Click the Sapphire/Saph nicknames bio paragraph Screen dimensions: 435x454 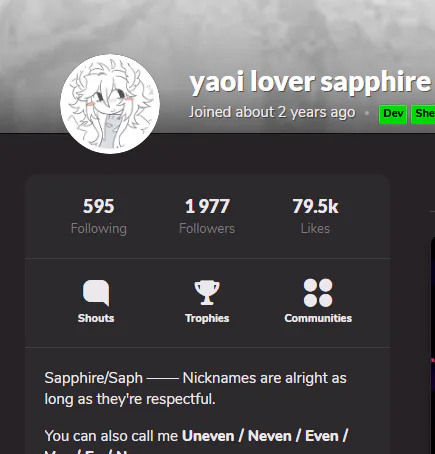point(196,388)
